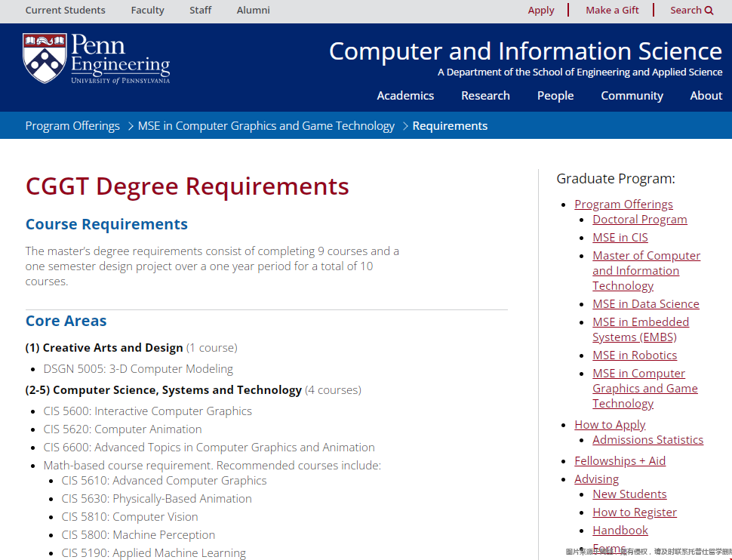
Task: Click the Search magnifier icon
Action: click(x=709, y=11)
